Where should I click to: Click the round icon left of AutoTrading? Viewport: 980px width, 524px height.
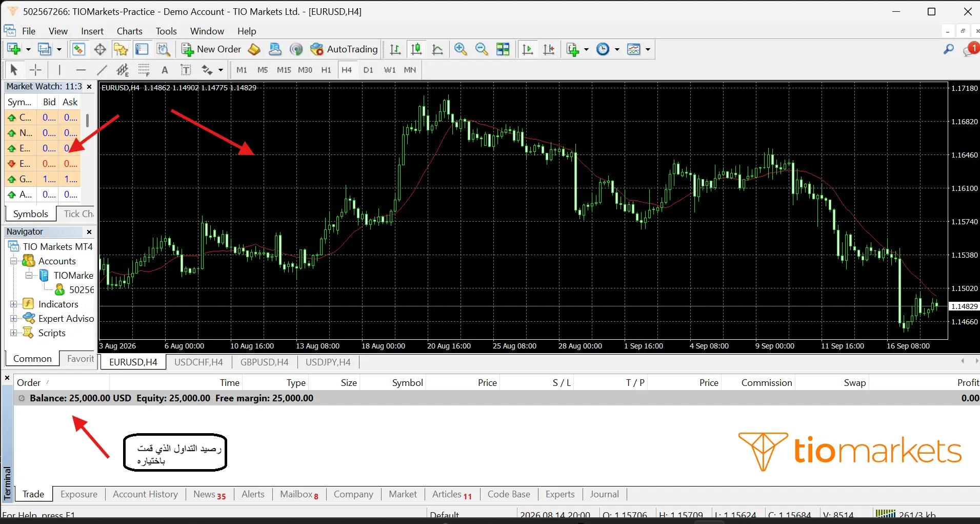pos(296,49)
